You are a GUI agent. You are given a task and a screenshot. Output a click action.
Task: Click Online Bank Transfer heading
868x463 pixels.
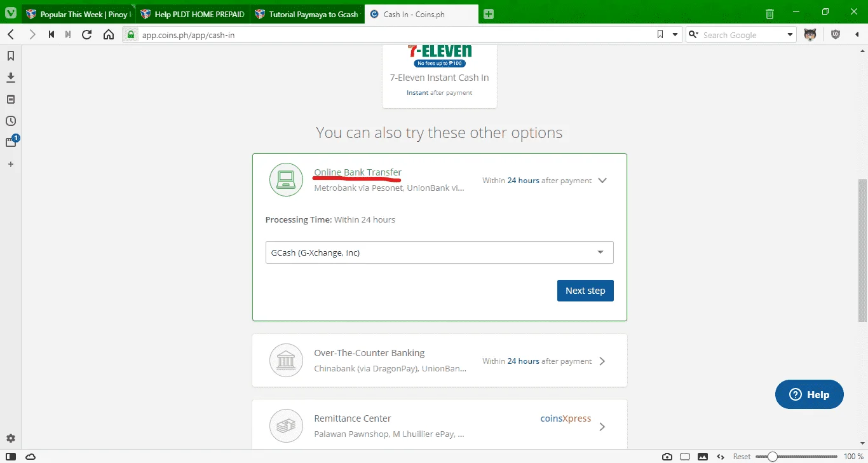click(x=358, y=172)
